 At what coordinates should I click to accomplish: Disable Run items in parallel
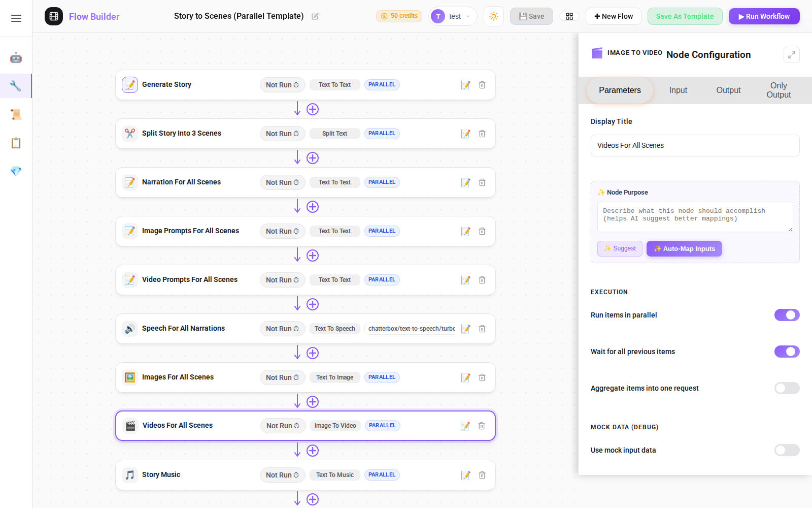click(x=787, y=315)
